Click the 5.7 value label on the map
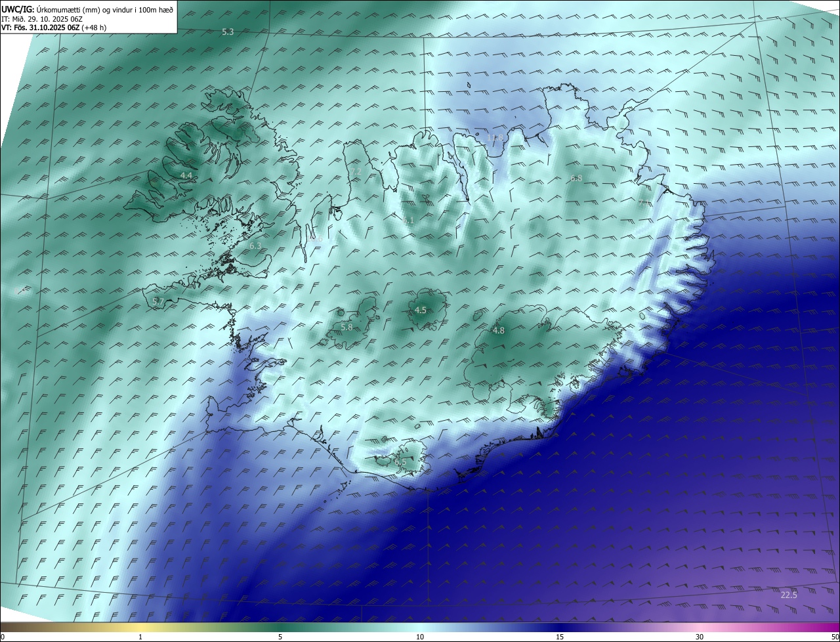 click(157, 301)
